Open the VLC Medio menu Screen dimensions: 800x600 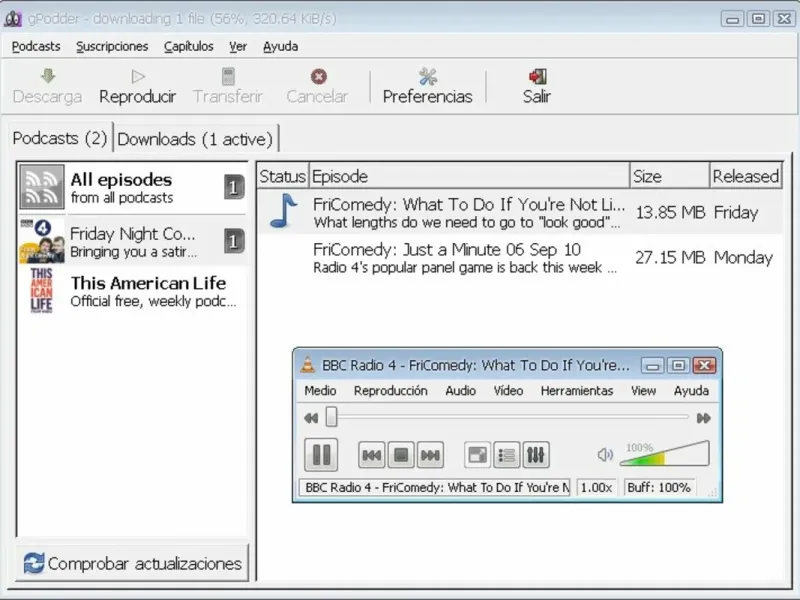coord(320,391)
